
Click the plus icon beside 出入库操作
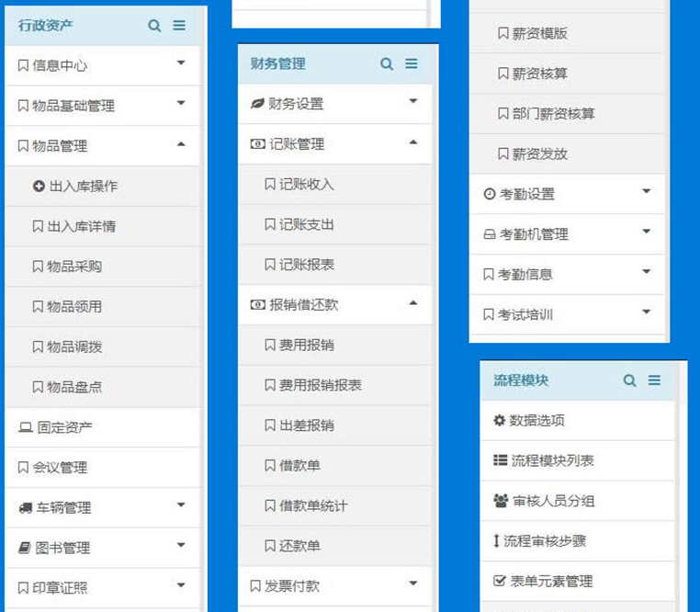pos(39,187)
